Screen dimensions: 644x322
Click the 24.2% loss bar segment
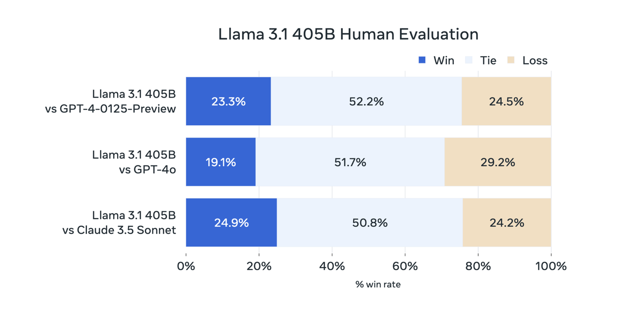point(507,223)
